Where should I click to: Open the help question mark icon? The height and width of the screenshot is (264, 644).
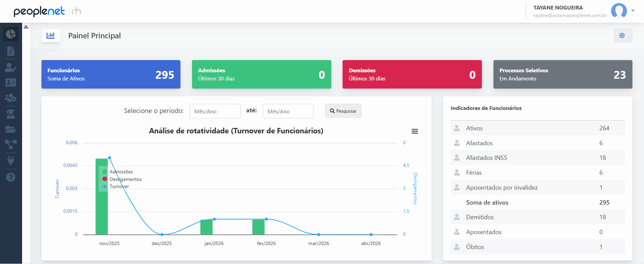point(11,177)
